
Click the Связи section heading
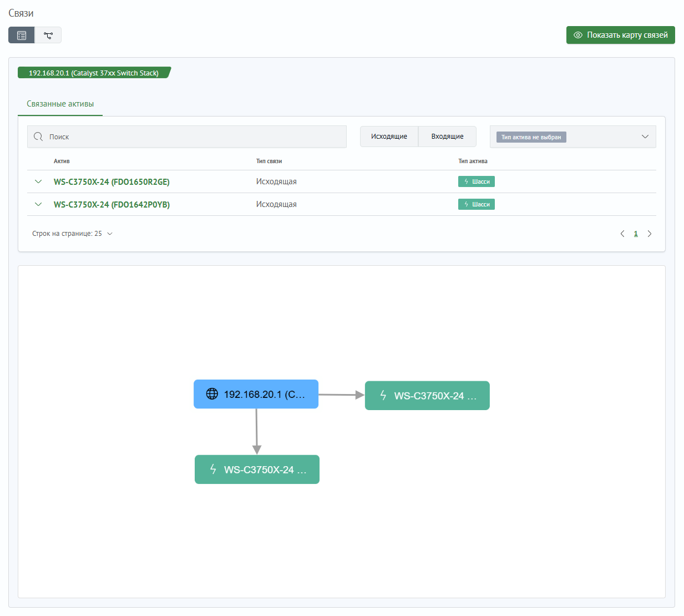coord(21,13)
